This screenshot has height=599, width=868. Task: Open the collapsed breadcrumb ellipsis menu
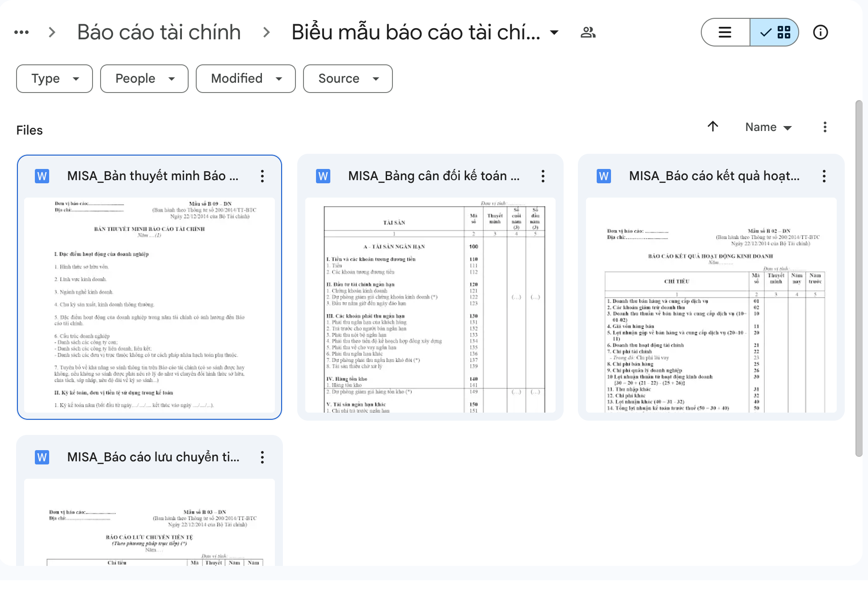point(21,32)
